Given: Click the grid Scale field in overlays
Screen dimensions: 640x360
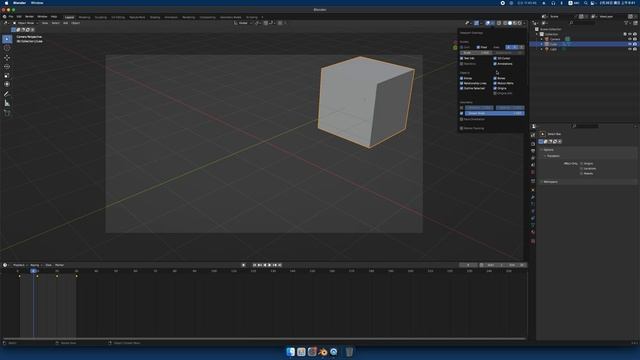Looking at the screenshot, I should click(476, 53).
